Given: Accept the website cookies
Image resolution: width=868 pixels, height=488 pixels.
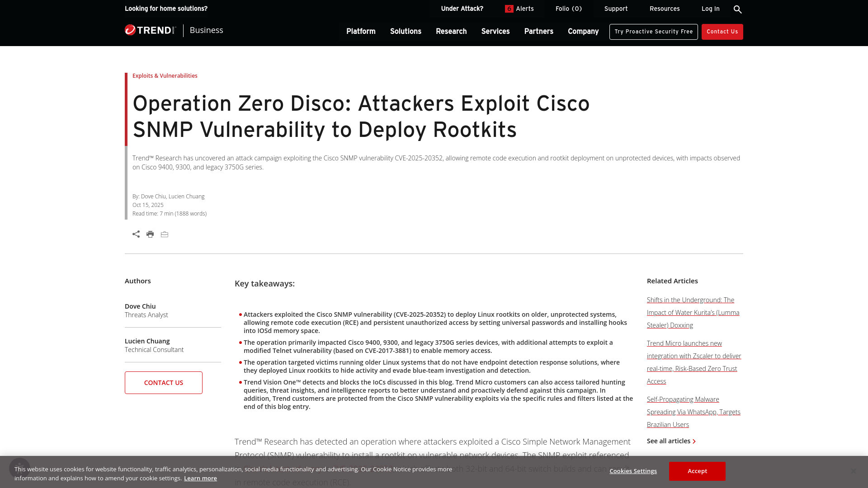Looking at the screenshot, I should point(697,471).
